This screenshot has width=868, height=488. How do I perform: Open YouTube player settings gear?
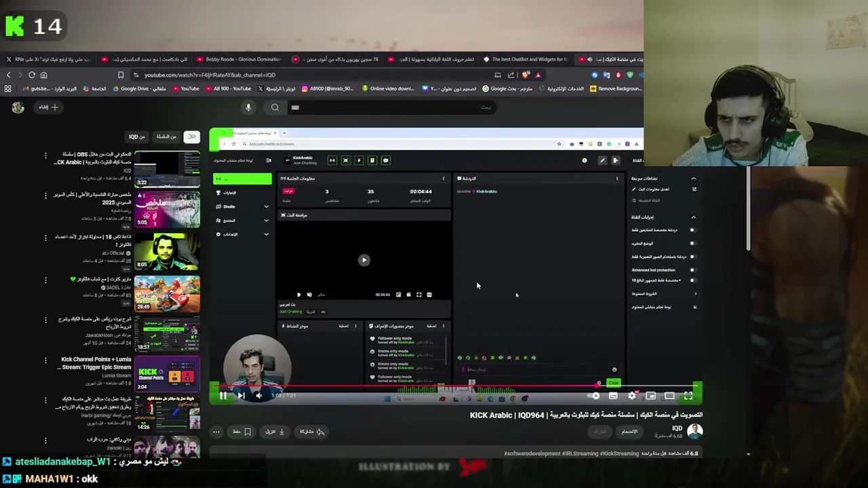(632, 396)
